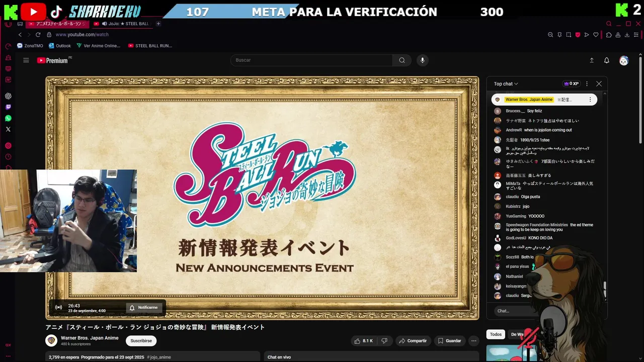Click the zoom-out magnifier toolbar icon
Screen dimensions: 644x362
[x=550, y=35]
